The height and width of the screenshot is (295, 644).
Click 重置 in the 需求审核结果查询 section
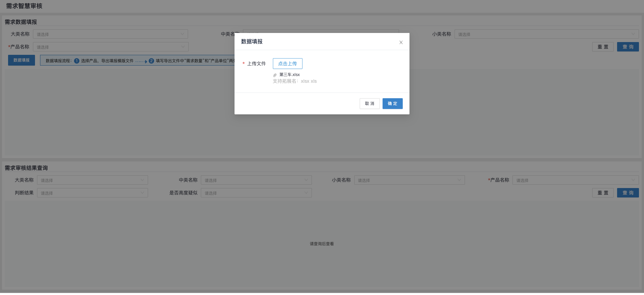pyautogui.click(x=603, y=193)
